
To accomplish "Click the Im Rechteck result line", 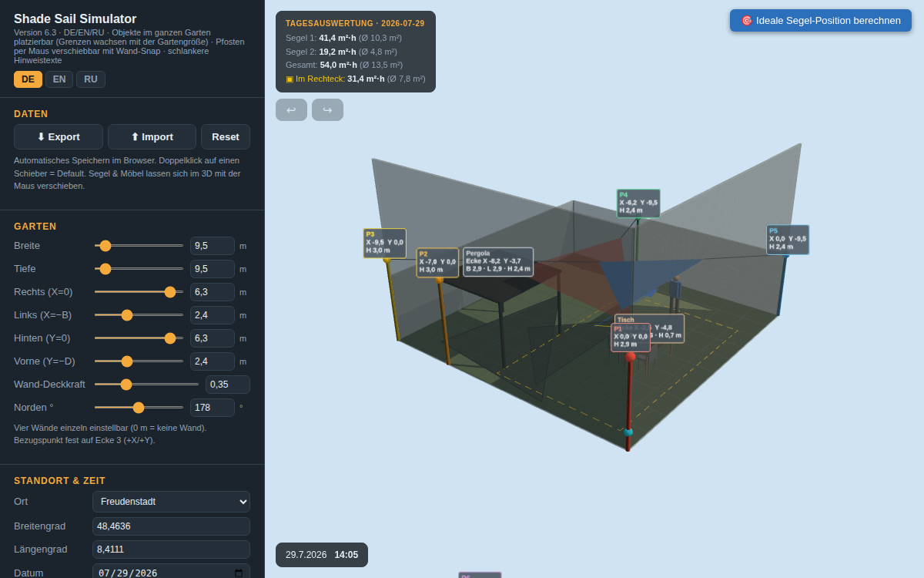I will tap(355, 79).
